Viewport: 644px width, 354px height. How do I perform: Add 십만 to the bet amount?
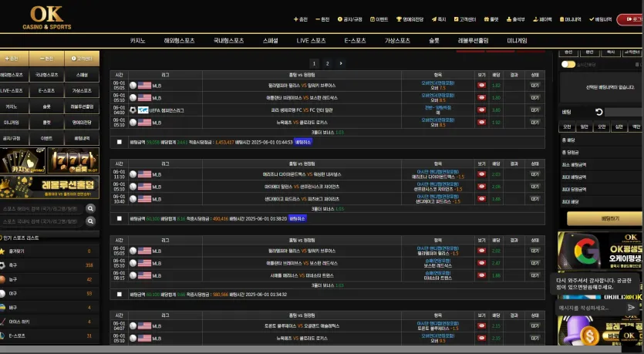tap(619, 127)
